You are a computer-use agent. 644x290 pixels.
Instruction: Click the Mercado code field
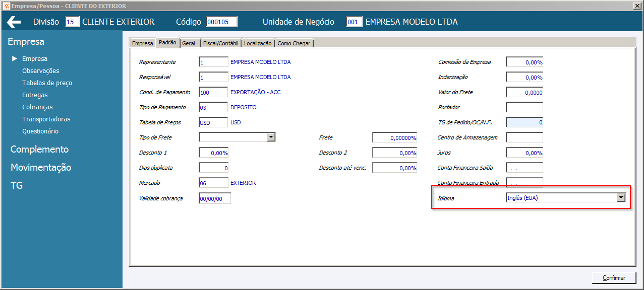click(214, 183)
